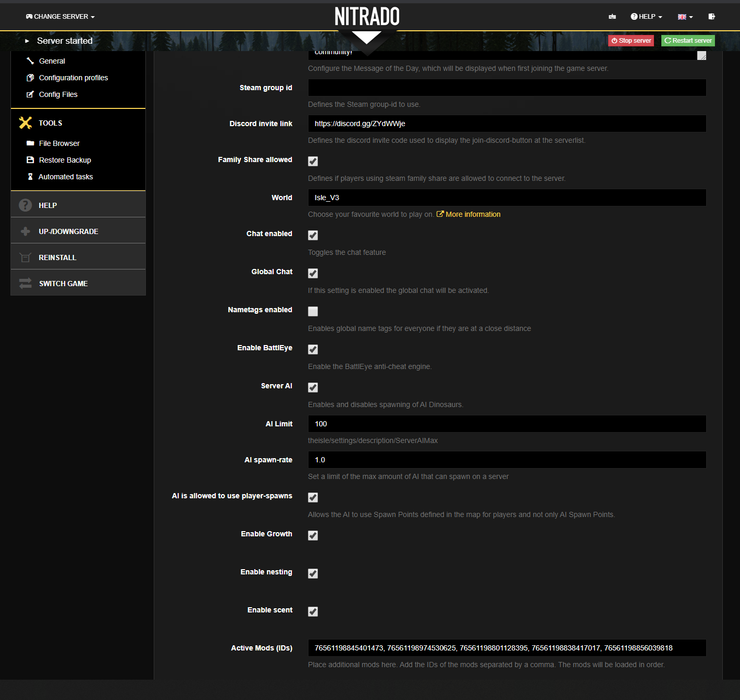740x700 pixels.
Task: Open the language flag dropdown
Action: [685, 17]
